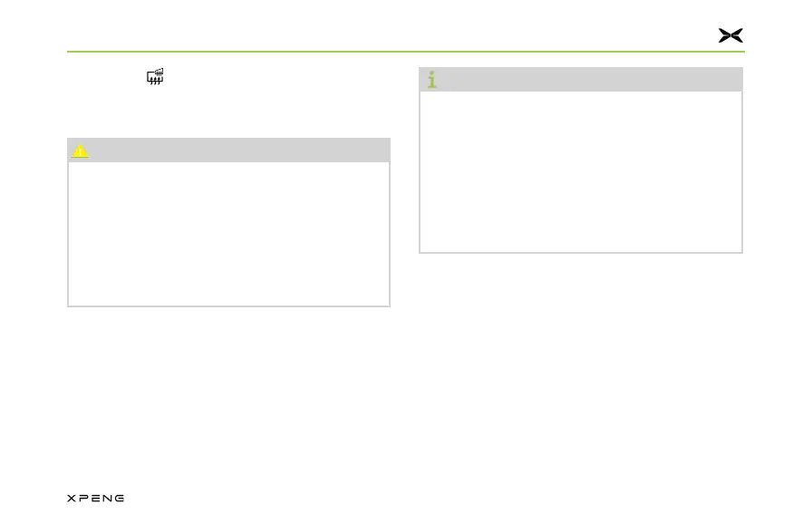Click the dot of the green info icon

click(432, 73)
